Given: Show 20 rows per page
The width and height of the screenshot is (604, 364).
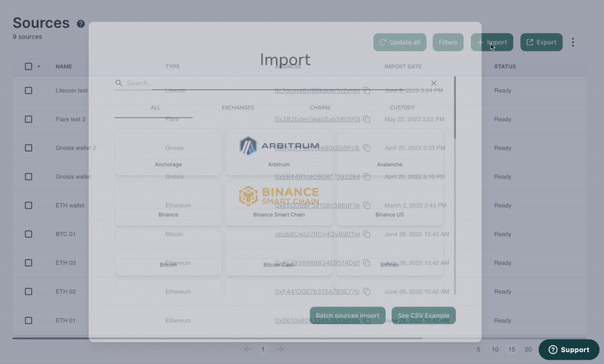Looking at the screenshot, I should point(528,350).
